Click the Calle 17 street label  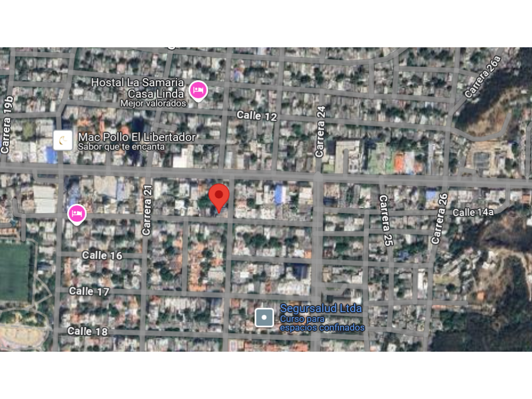89,291
